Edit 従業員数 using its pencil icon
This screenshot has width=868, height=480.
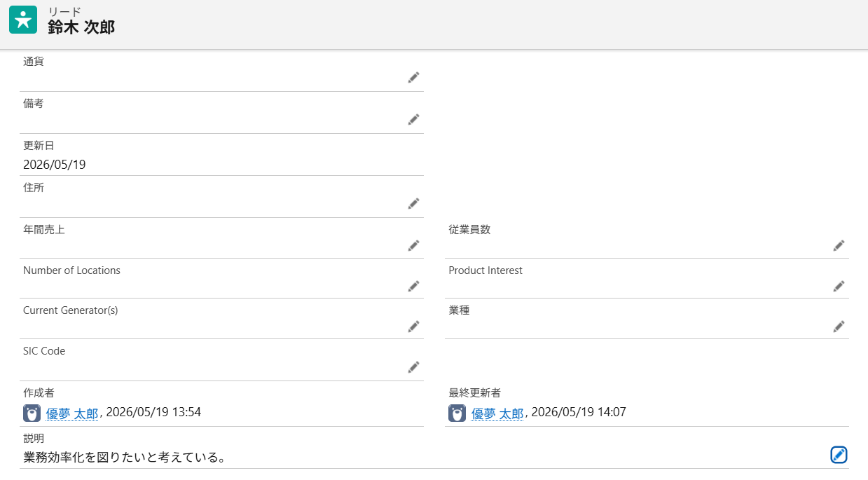tap(839, 245)
